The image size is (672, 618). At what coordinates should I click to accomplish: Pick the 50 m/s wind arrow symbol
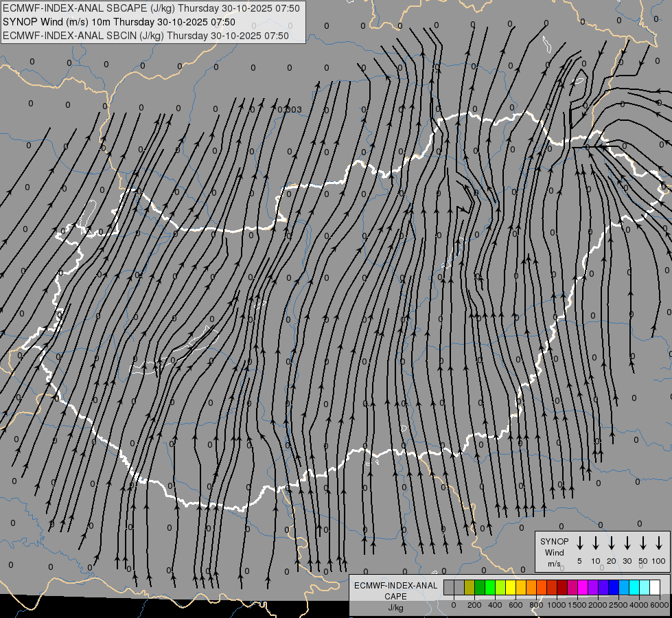pos(643,543)
